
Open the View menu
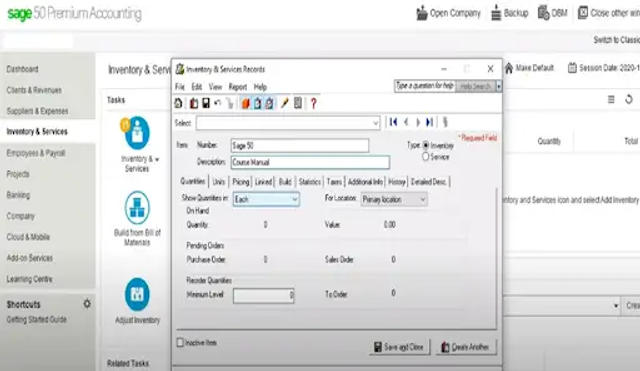[x=215, y=87]
